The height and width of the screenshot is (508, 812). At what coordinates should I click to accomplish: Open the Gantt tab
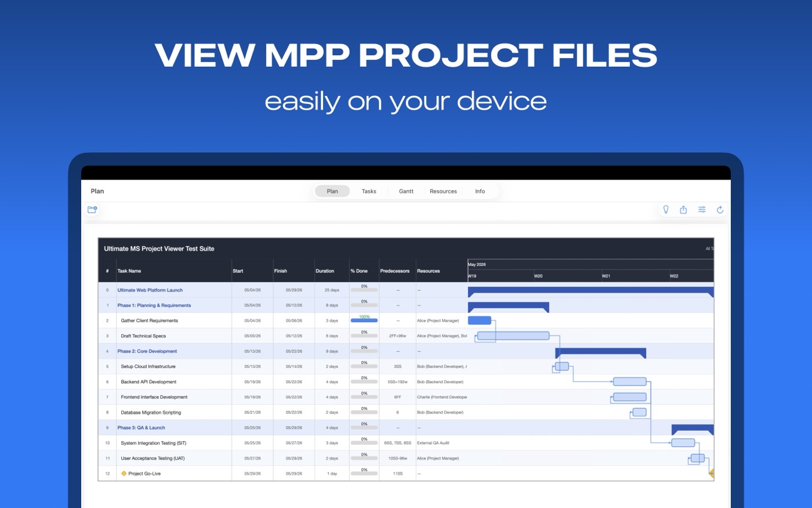click(x=406, y=191)
